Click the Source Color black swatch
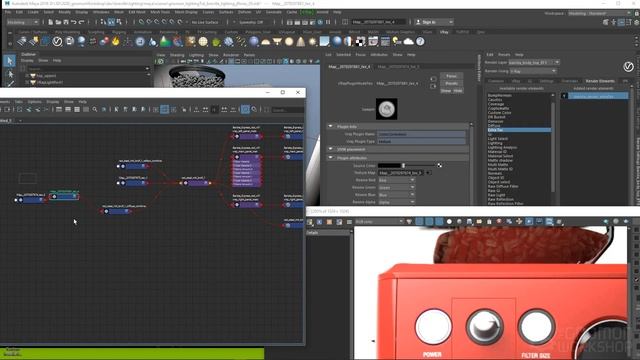Image resolution: width=640 pixels, height=360 pixels. click(389, 165)
